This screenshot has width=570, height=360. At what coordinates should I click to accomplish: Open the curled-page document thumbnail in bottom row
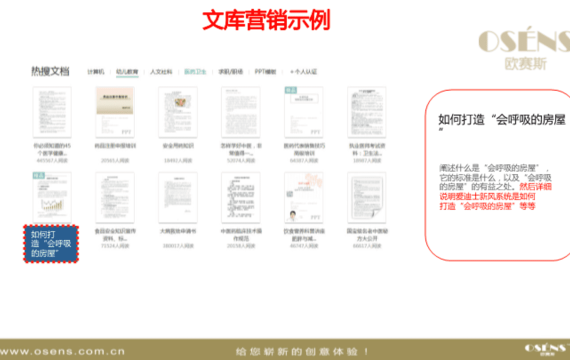click(366, 197)
